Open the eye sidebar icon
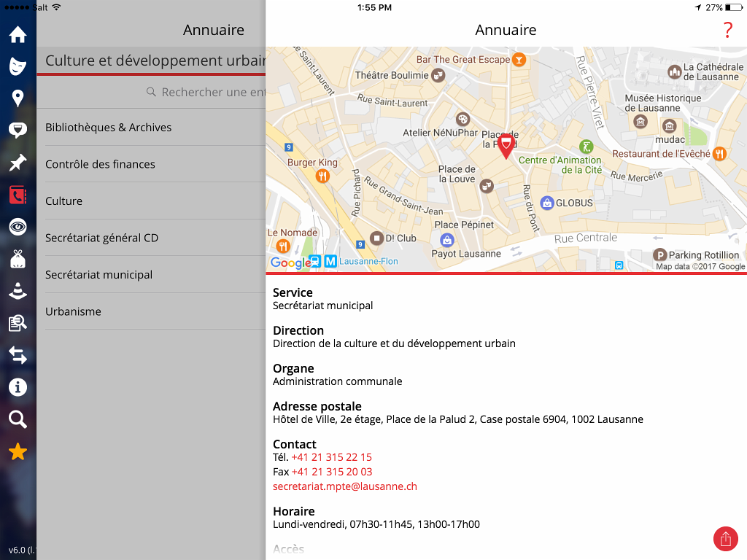The height and width of the screenshot is (560, 747). (18, 227)
